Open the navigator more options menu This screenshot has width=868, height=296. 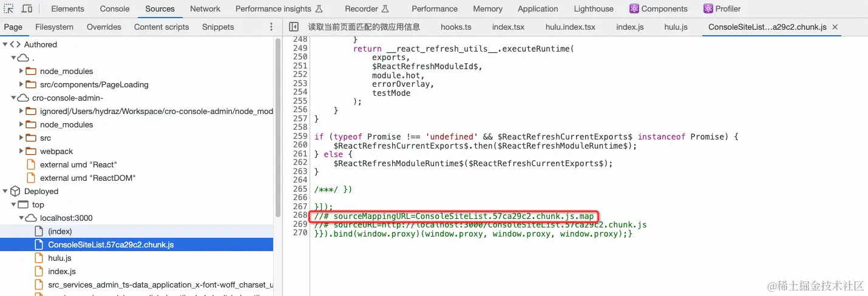tap(271, 27)
